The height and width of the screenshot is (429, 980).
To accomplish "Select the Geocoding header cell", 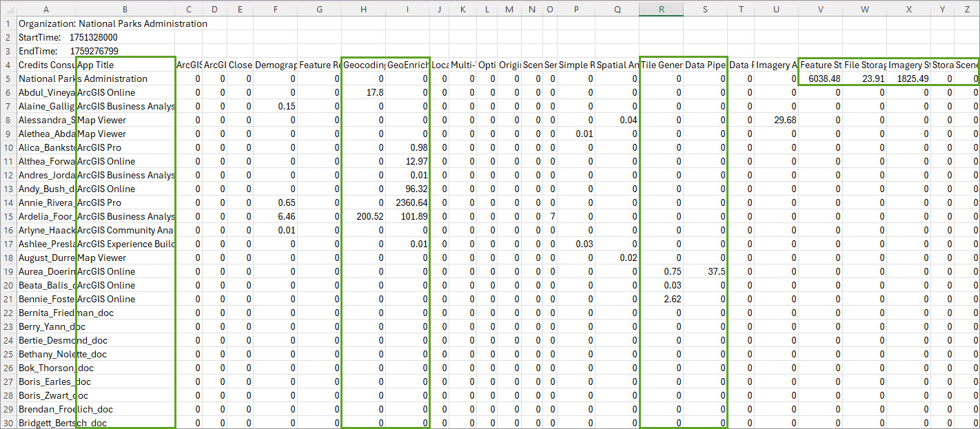I will coord(363,65).
